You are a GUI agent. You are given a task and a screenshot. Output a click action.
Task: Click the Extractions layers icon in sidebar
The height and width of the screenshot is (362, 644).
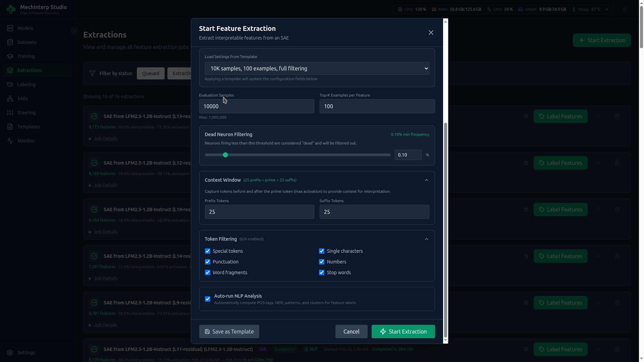(x=10, y=70)
